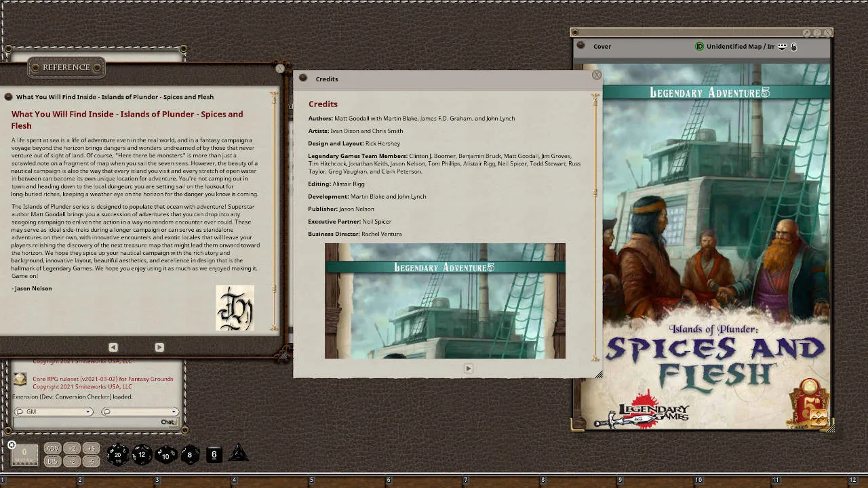The image size is (868, 488).
Task: Click the Credits window resize handle
Action: pyautogui.click(x=599, y=375)
